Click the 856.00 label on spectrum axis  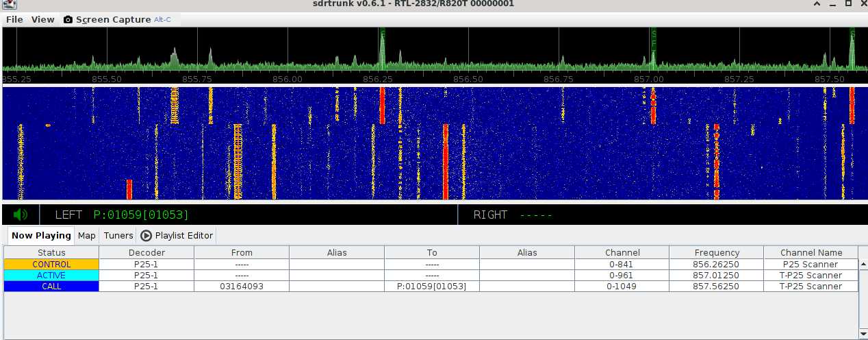[x=288, y=79]
